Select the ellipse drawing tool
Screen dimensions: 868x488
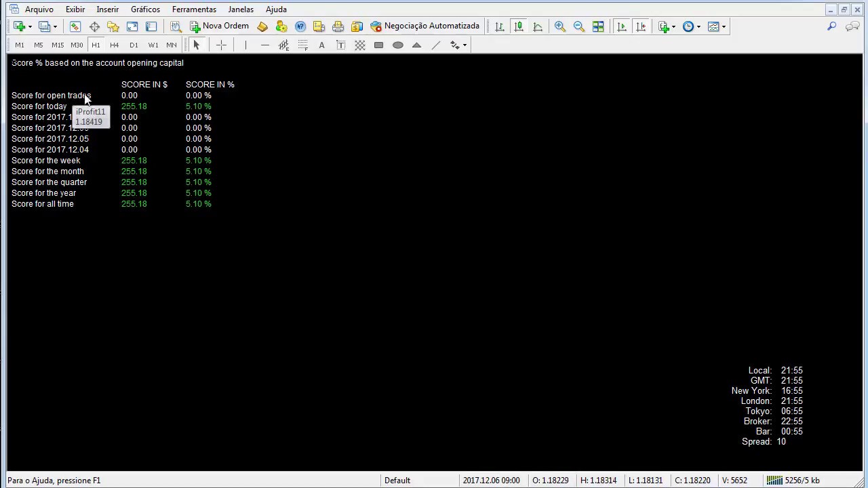point(398,45)
